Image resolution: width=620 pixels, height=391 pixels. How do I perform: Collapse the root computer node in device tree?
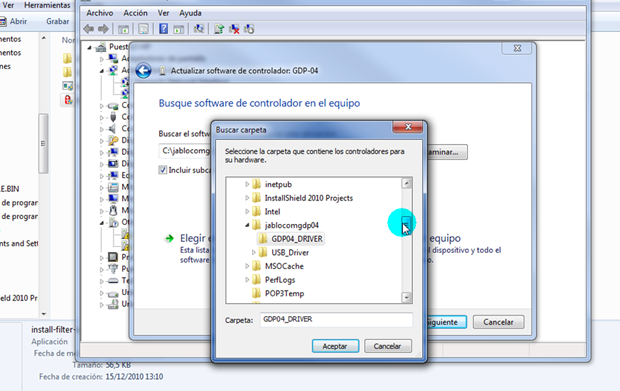pos(90,47)
